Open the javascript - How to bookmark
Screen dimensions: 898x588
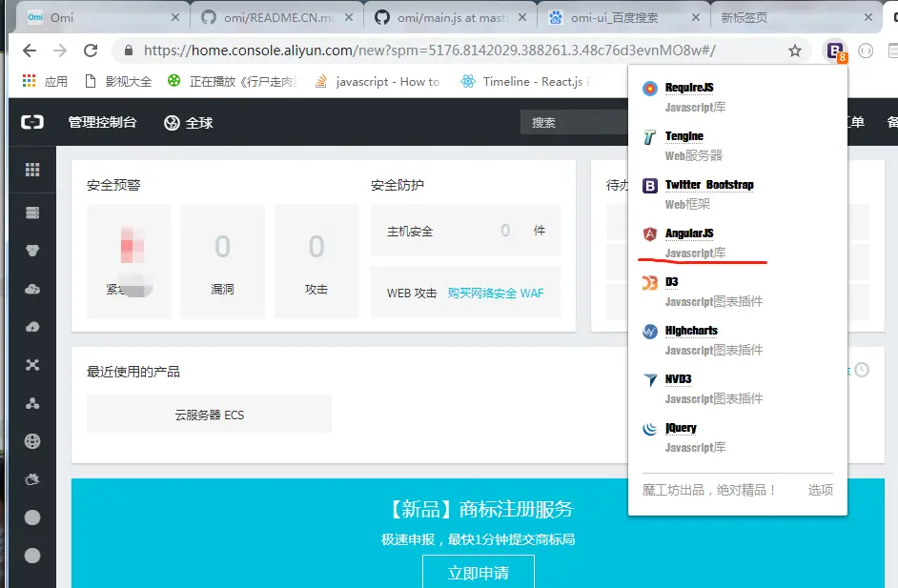tap(378, 81)
